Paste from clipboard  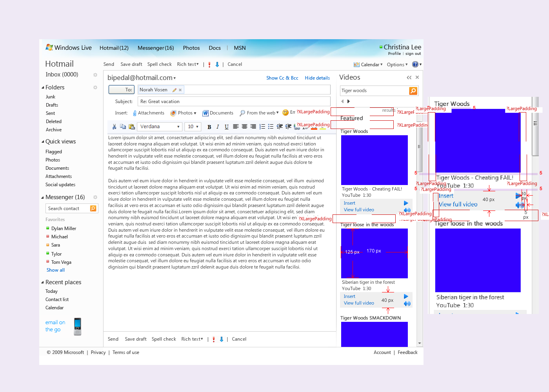[132, 127]
